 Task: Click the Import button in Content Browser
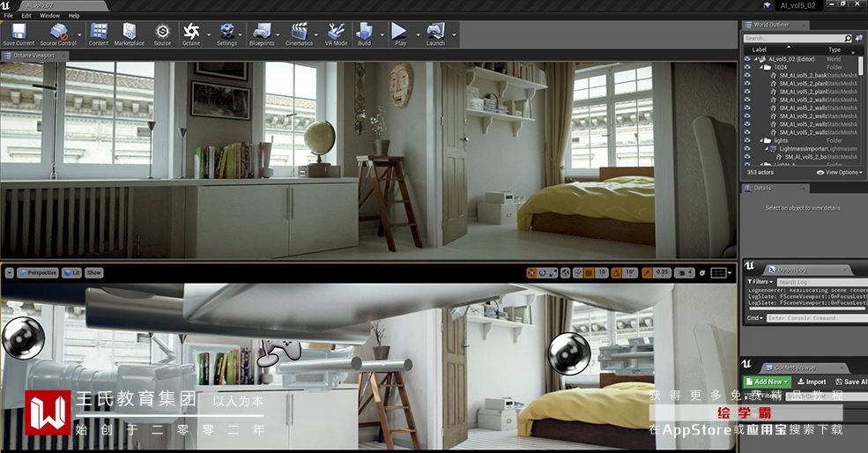(x=812, y=382)
